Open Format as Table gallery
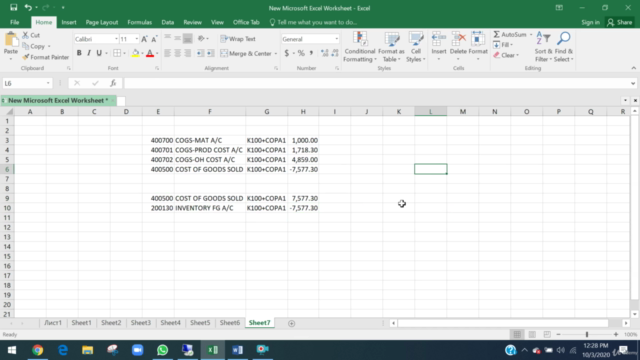This screenshot has height=360, width=640. coord(391,47)
